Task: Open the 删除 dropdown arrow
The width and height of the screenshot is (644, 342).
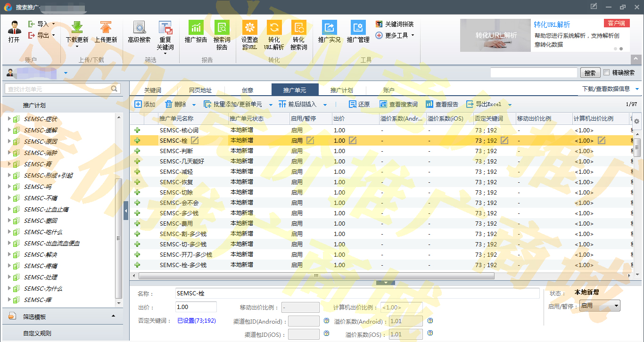Action: coord(194,105)
